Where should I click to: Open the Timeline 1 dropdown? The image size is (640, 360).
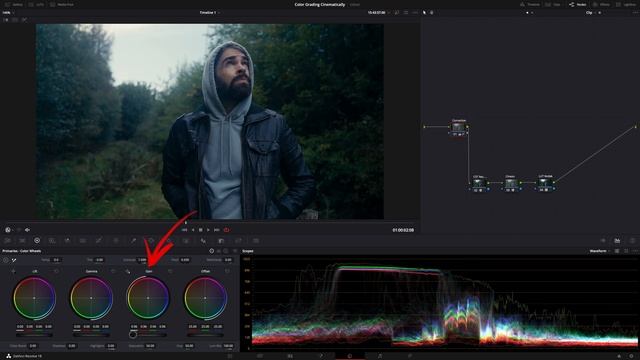tap(210, 13)
